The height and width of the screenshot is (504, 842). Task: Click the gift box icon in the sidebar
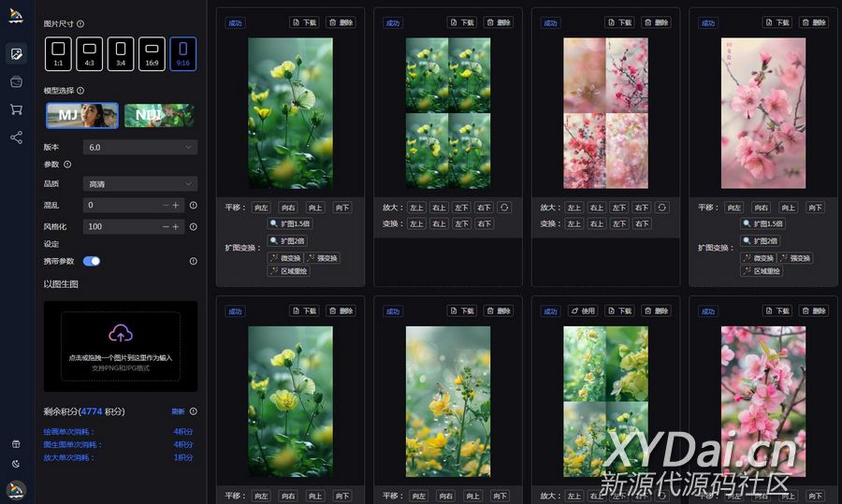(x=16, y=443)
